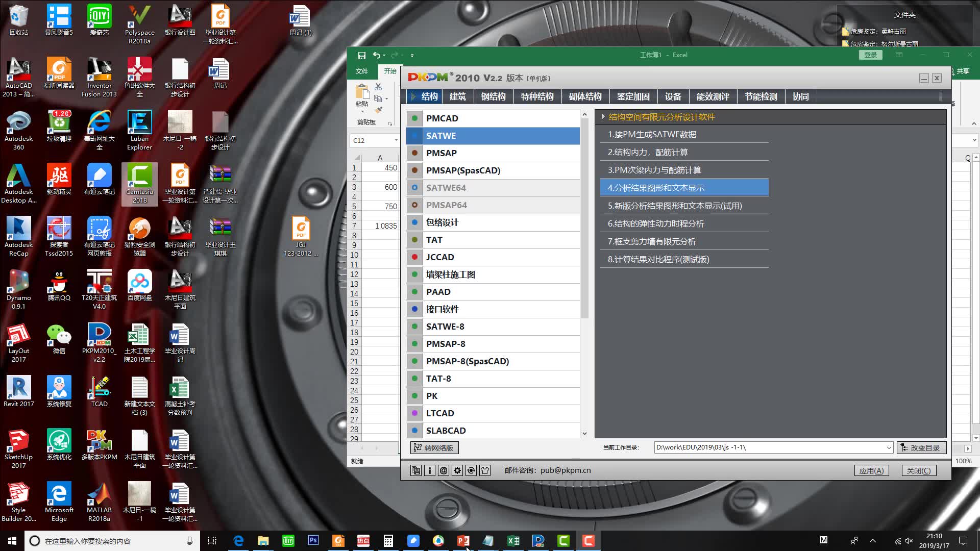Screen dimensions: 980x551
Task: Open the Excel Name Box dropdown arrow
Action: point(396,140)
